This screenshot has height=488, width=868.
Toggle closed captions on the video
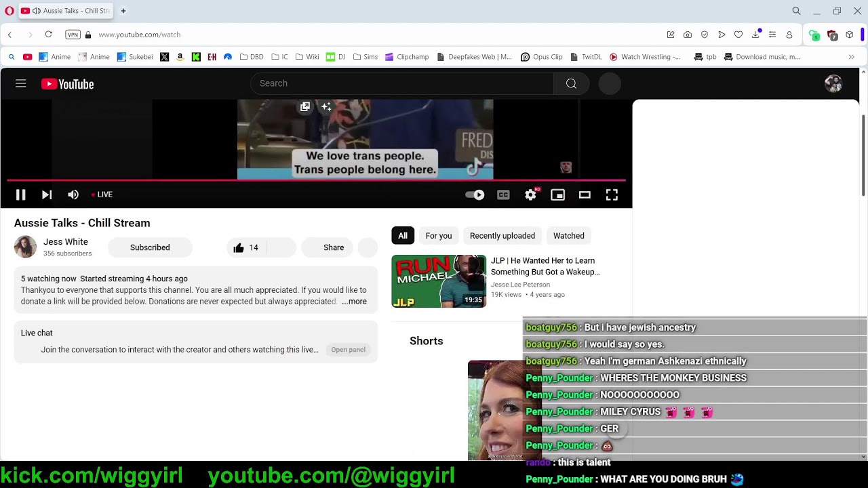(503, 195)
